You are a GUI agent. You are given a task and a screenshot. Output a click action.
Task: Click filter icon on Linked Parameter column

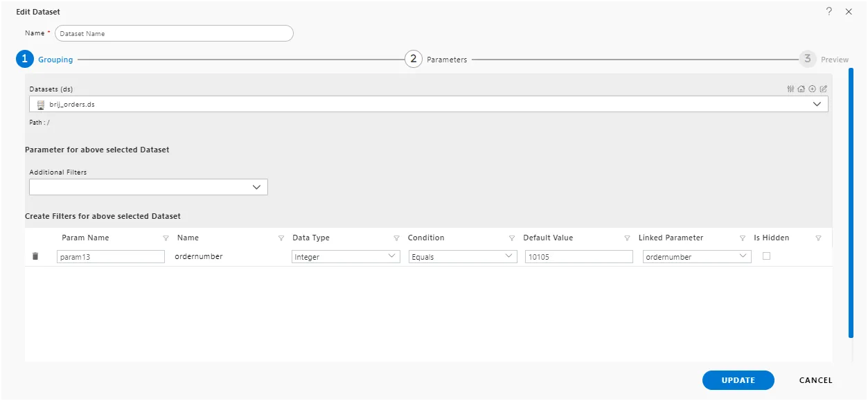(743, 238)
